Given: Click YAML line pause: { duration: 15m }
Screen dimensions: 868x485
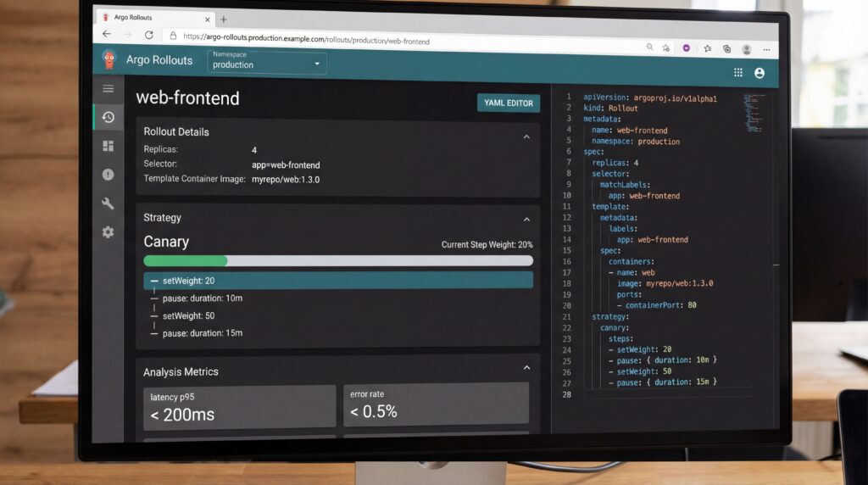Looking at the screenshot, I should (x=663, y=382).
